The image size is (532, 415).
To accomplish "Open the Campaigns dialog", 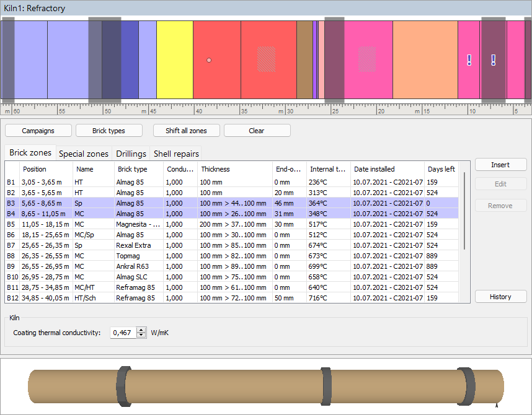I will [x=38, y=131].
